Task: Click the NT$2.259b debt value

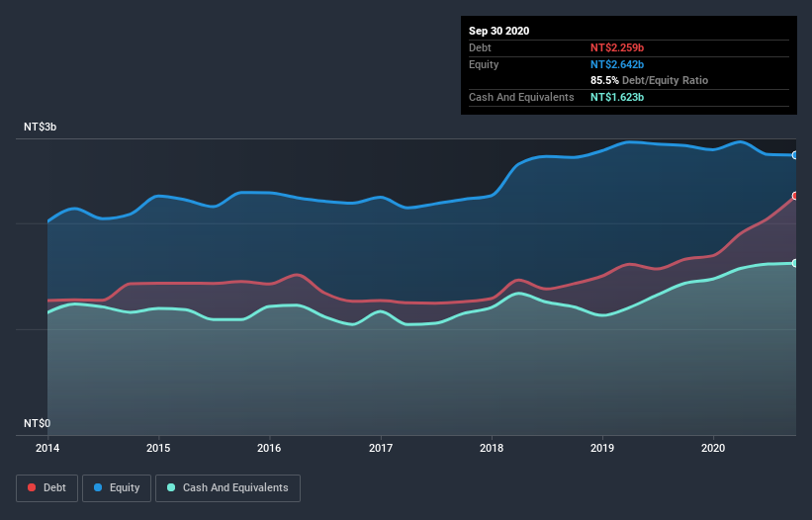Action: click(x=617, y=47)
